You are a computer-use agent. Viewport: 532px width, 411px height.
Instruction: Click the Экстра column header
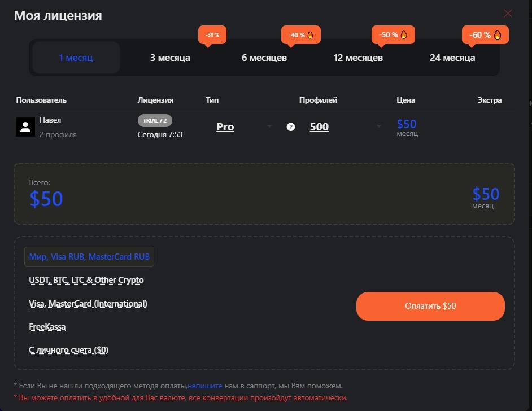coord(489,100)
